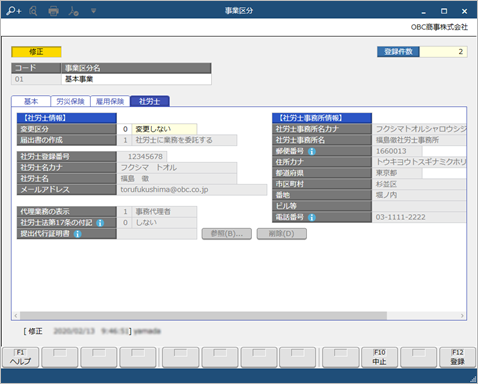Image resolution: width=478 pixels, height=384 pixels.
Task: Switch to the 雇用保険 tab
Action: click(x=110, y=101)
